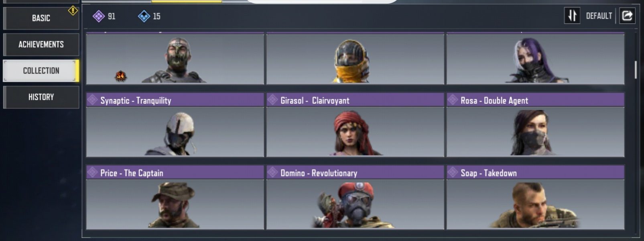644x241 pixels.
Task: Pick the Domino - Revolutionary character
Action: pos(355,197)
